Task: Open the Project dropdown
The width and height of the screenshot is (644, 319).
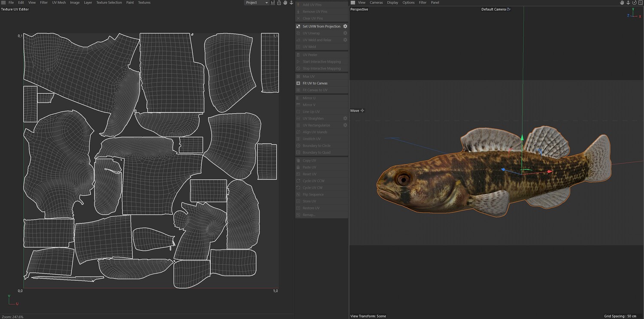Action: [256, 3]
